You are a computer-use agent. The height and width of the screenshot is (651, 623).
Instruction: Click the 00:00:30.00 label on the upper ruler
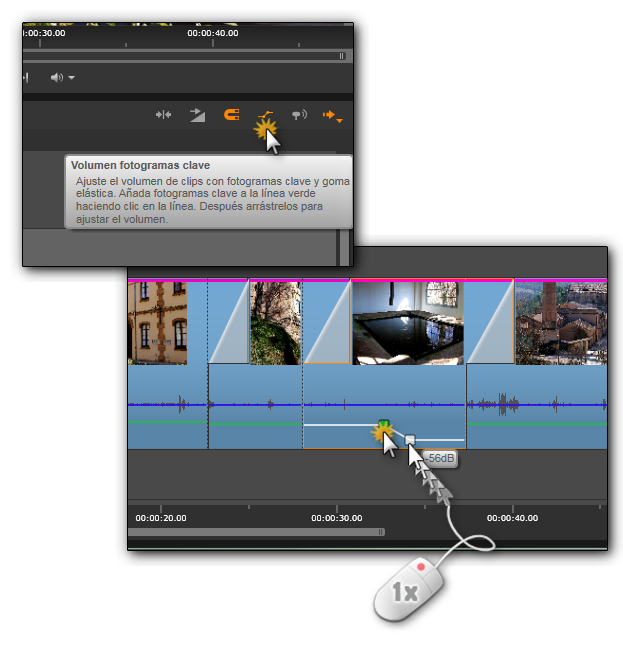point(44,33)
